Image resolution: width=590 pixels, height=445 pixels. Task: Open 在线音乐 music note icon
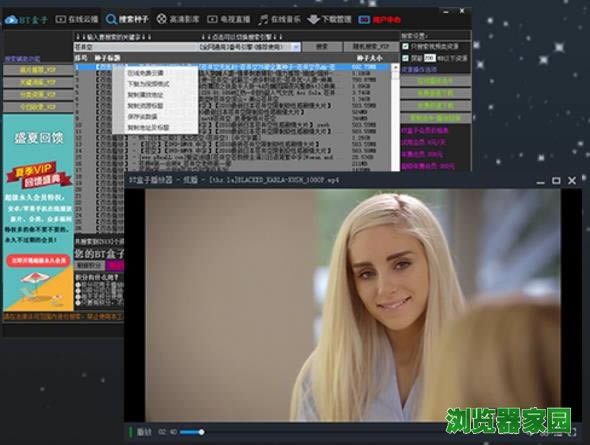pyautogui.click(x=263, y=20)
